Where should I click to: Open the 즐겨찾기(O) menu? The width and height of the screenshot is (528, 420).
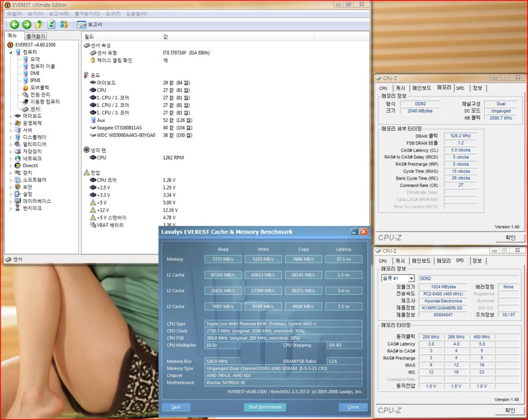[x=87, y=14]
